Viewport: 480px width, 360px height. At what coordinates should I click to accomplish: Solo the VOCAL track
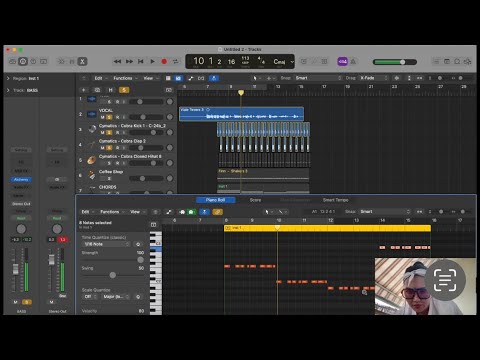coord(109,117)
